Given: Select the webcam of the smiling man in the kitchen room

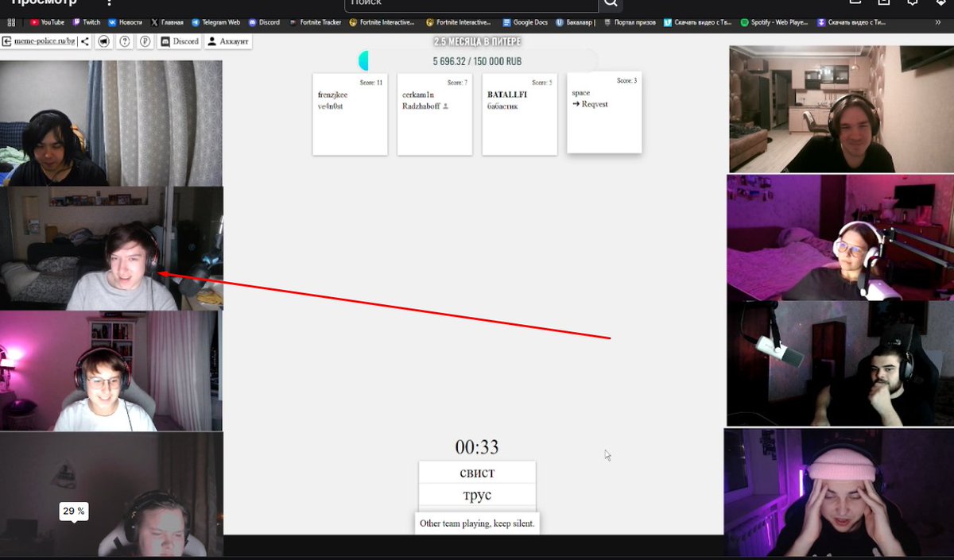Looking at the screenshot, I should (841, 109).
